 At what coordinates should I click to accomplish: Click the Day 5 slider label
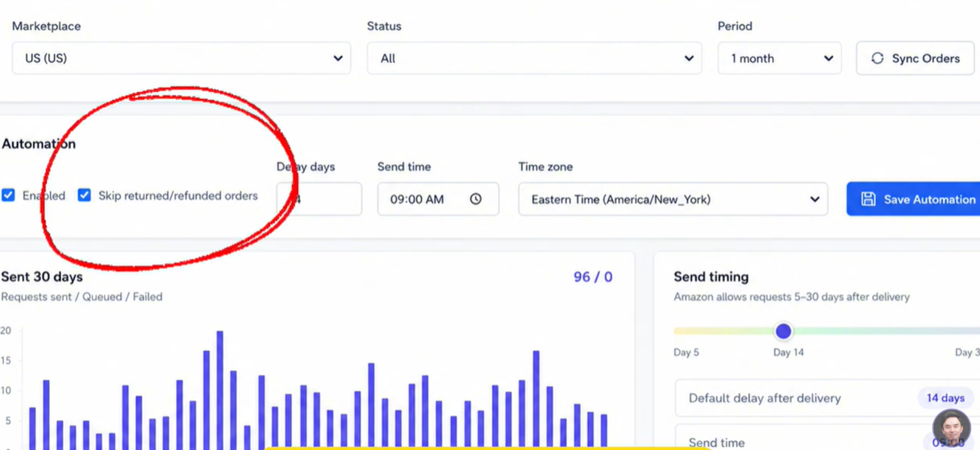(686, 352)
